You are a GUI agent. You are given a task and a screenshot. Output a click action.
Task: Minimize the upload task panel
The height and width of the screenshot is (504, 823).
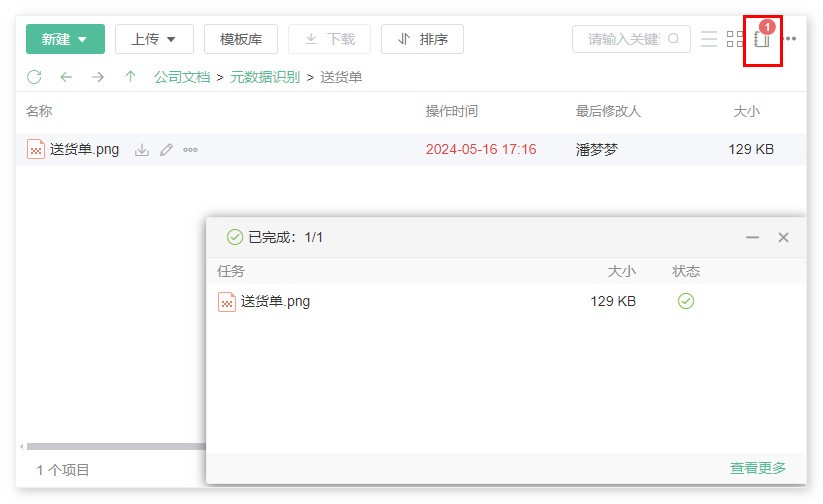(753, 237)
